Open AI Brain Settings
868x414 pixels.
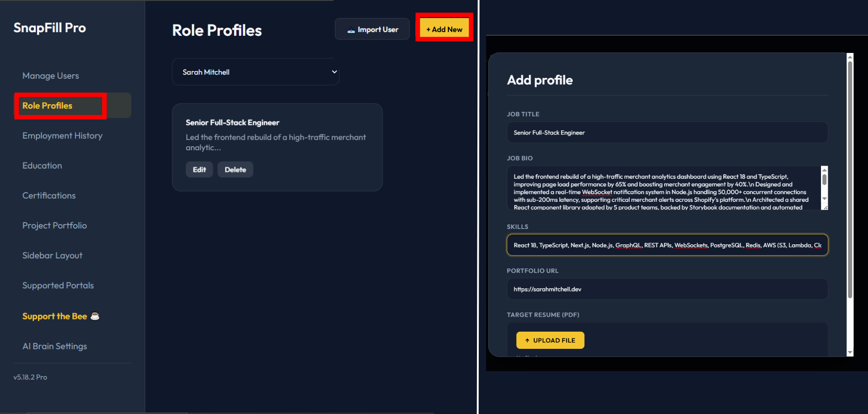[x=54, y=346]
